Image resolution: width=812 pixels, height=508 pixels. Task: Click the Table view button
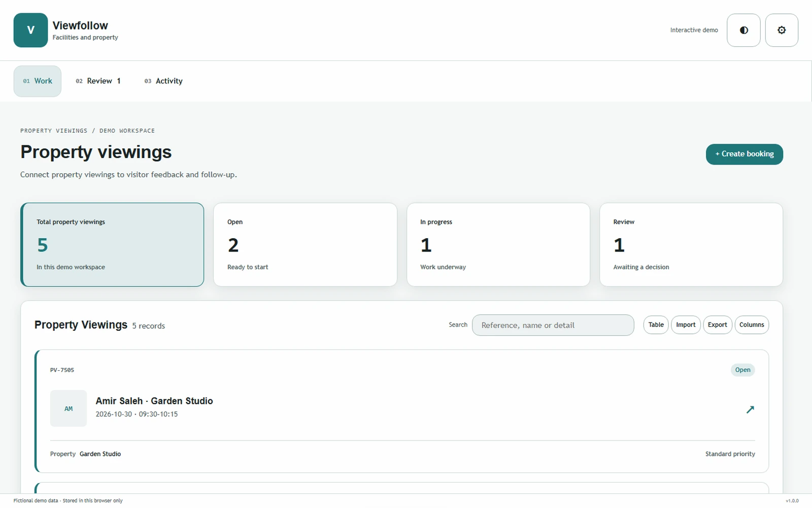coord(656,325)
